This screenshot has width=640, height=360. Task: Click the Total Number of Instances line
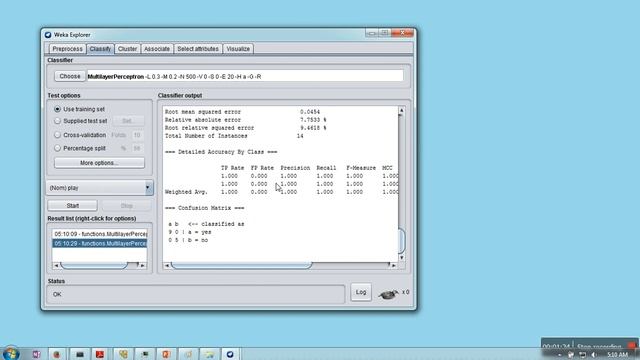[234, 136]
